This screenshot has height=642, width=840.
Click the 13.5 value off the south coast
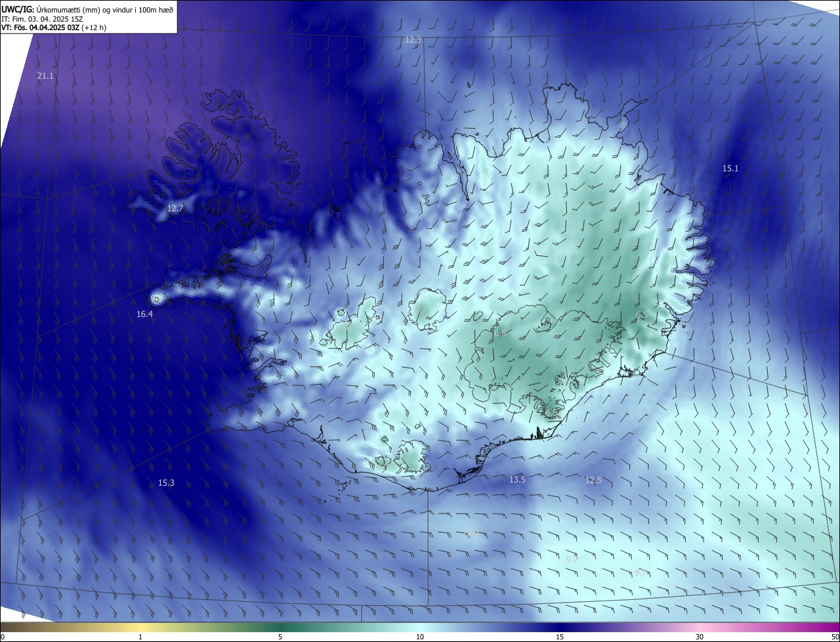click(x=517, y=480)
